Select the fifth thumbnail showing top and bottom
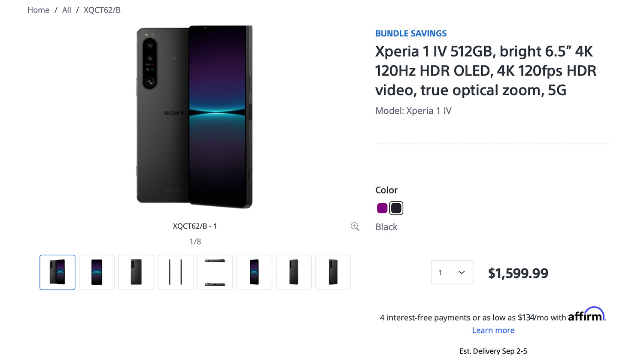 (215, 272)
